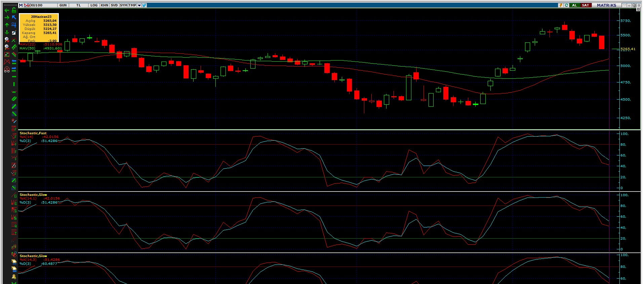The image size is (644, 284).
Task: Click the %K(14) label in Stochastic Fast
Action: pos(27,137)
